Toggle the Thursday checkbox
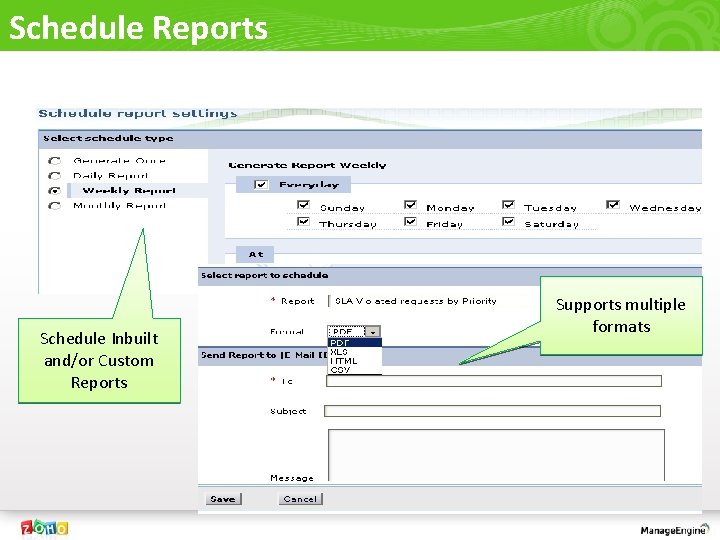The image size is (720, 540). point(303,222)
